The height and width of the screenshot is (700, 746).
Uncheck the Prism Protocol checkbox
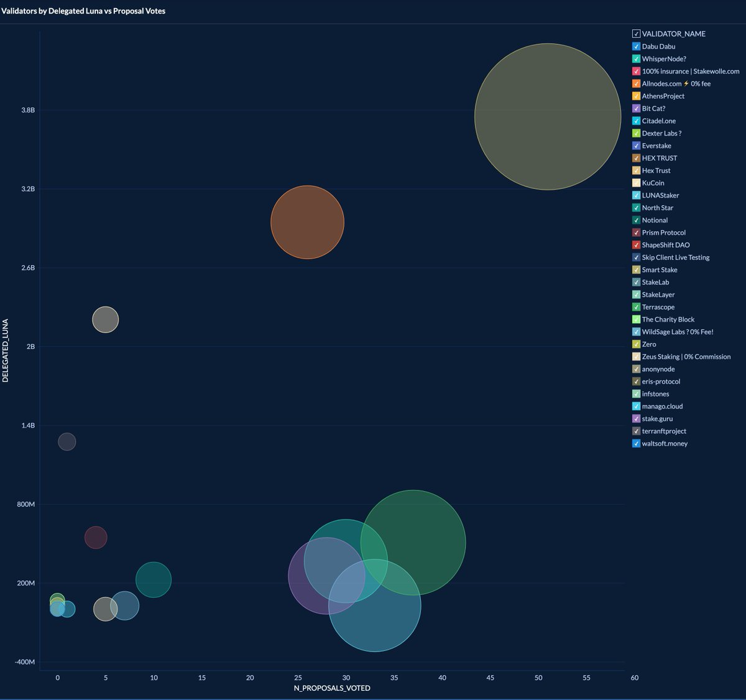(x=636, y=233)
